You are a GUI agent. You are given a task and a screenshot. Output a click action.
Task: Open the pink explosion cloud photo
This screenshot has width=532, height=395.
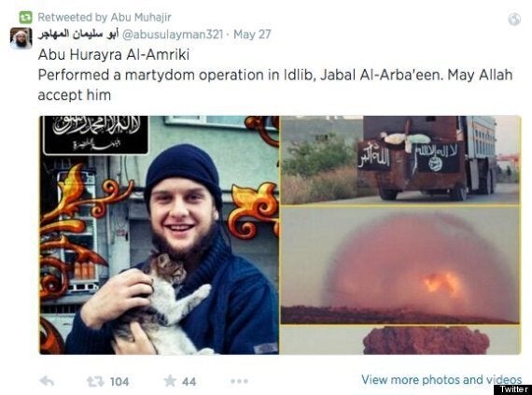click(400, 265)
